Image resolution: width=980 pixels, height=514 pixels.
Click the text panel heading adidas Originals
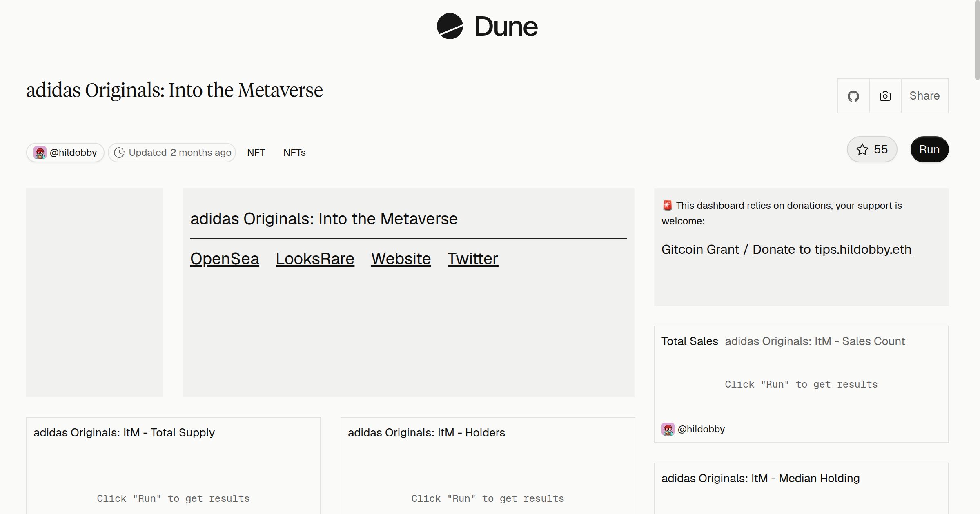(x=324, y=219)
